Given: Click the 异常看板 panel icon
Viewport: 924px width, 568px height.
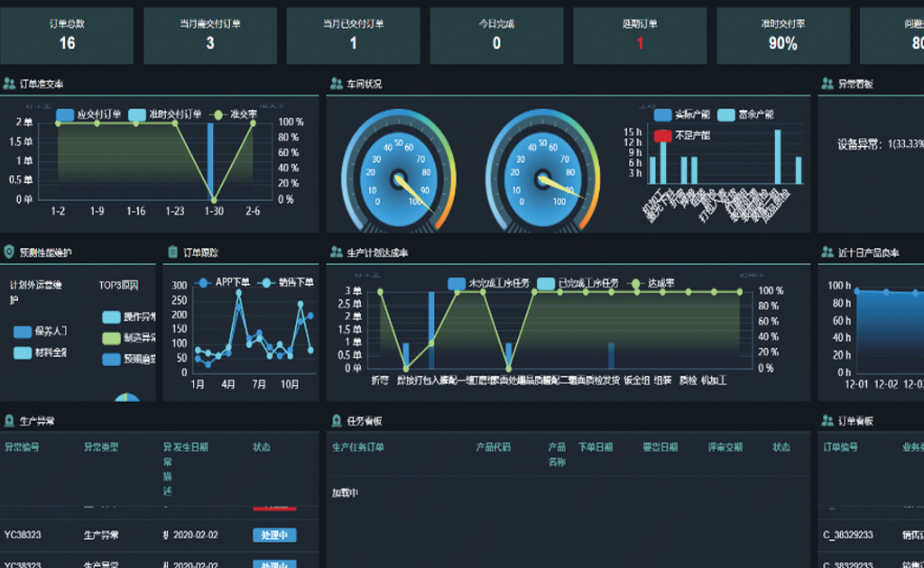Looking at the screenshot, I should 827,84.
